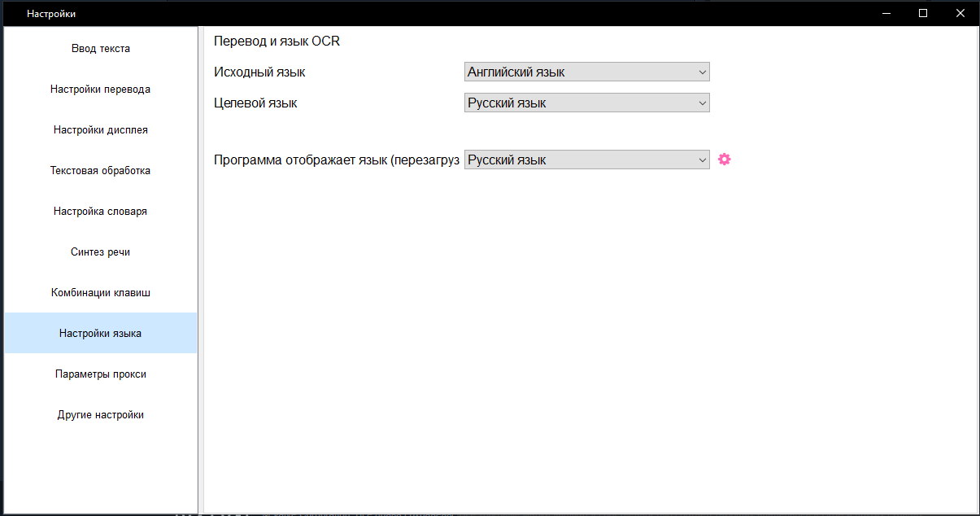The height and width of the screenshot is (516, 980).
Task: Show Синтез речи settings
Action: coord(101,252)
